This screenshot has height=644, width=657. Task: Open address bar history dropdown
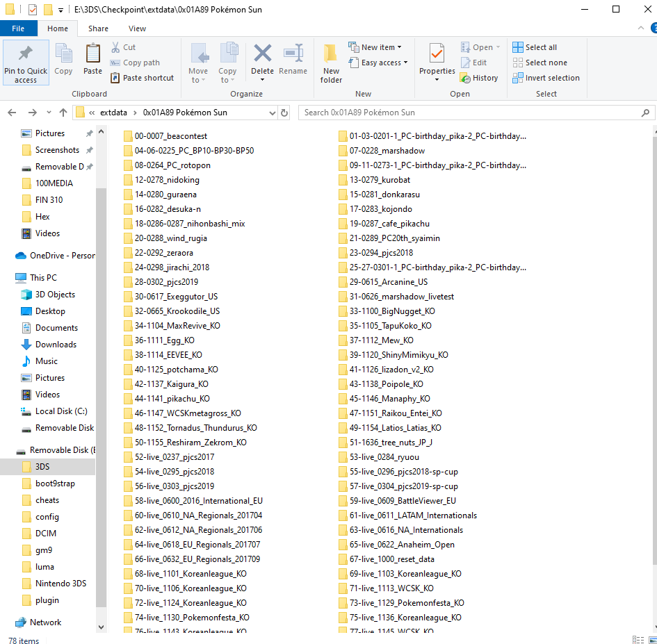click(x=271, y=113)
